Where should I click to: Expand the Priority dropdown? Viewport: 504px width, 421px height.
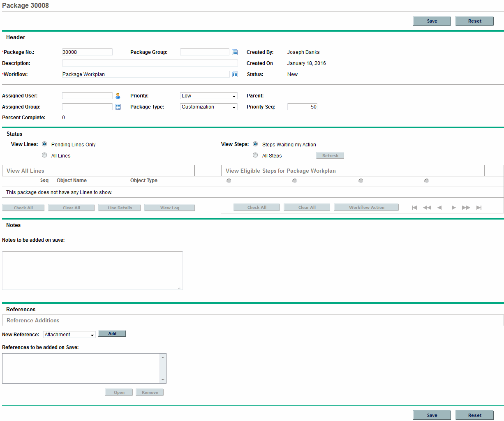pyautogui.click(x=209, y=96)
